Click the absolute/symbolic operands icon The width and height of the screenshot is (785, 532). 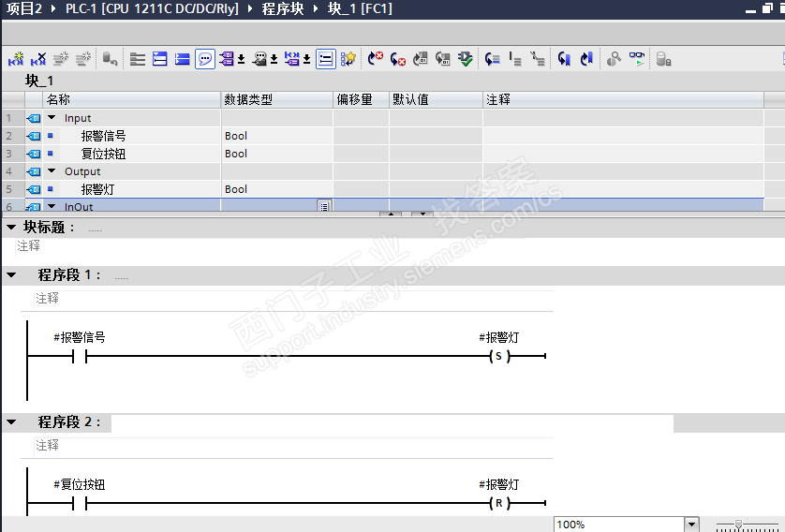[x=227, y=59]
